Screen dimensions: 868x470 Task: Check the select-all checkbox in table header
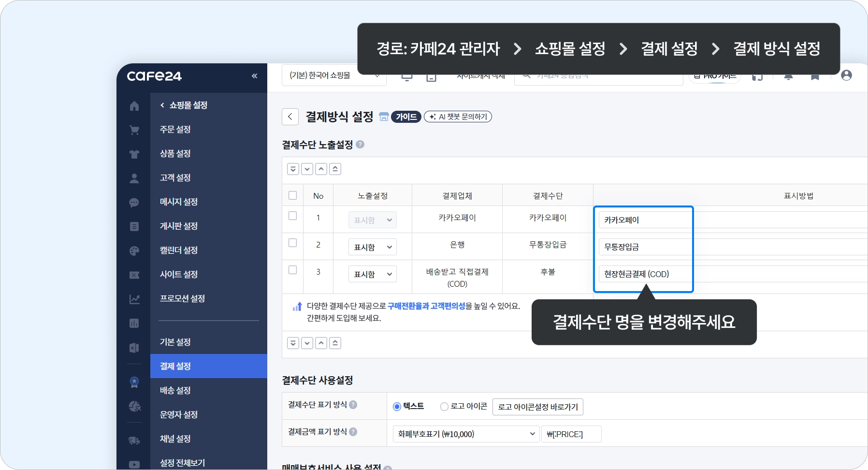click(x=292, y=195)
